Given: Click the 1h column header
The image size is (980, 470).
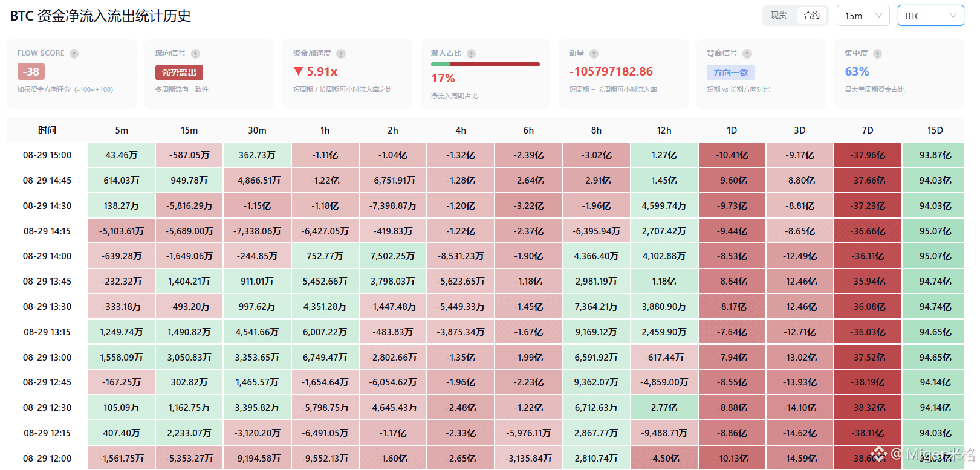Looking at the screenshot, I should click(325, 130).
